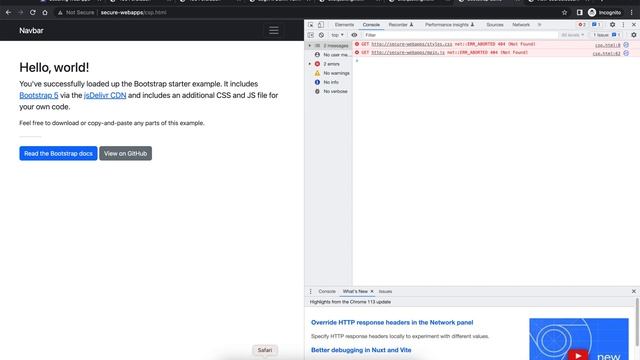Select the What's New drawer tab
Image resolution: width=640 pixels, height=360 pixels.
tap(355, 291)
